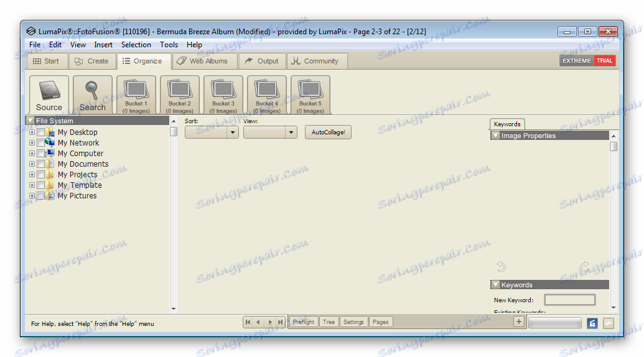
Task: Check the My Projects checkbox
Action: tap(40, 175)
